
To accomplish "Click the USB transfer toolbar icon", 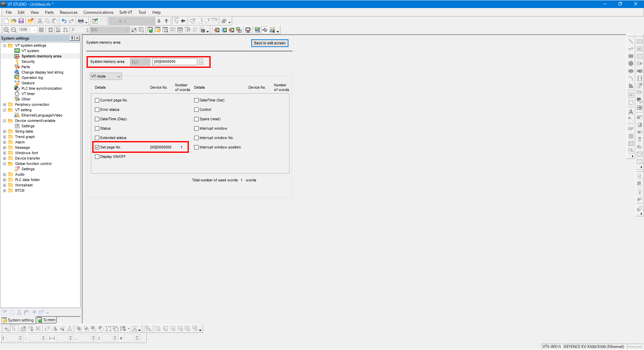I will pyautogui.click(x=265, y=30).
